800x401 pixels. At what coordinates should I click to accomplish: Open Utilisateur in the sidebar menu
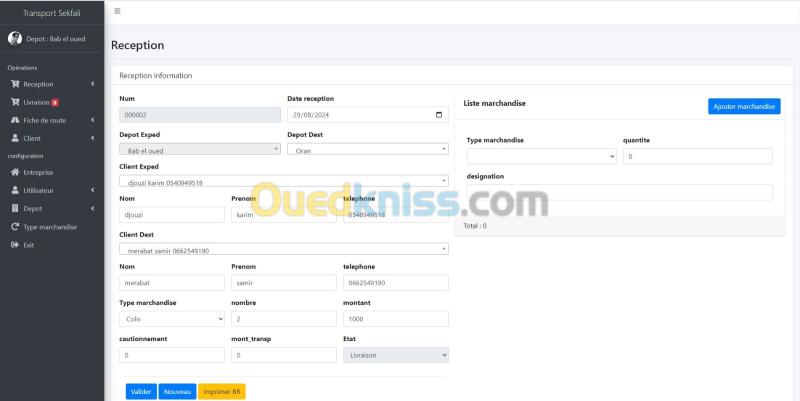coord(38,190)
